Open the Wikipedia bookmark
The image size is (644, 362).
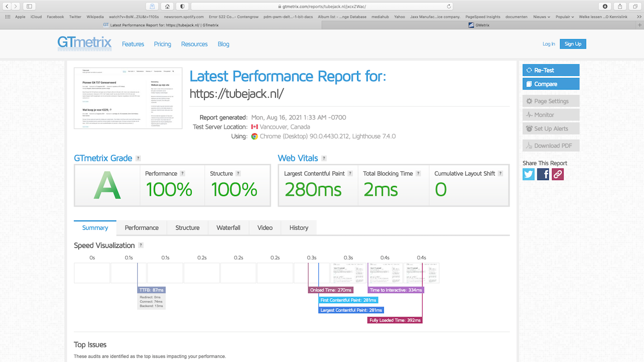pos(95,17)
